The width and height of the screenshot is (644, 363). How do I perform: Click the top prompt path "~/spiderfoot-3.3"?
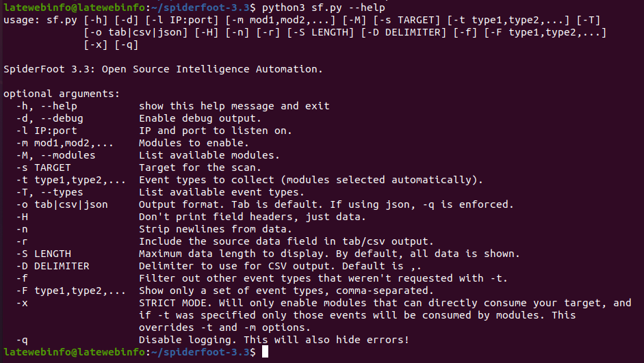point(200,8)
